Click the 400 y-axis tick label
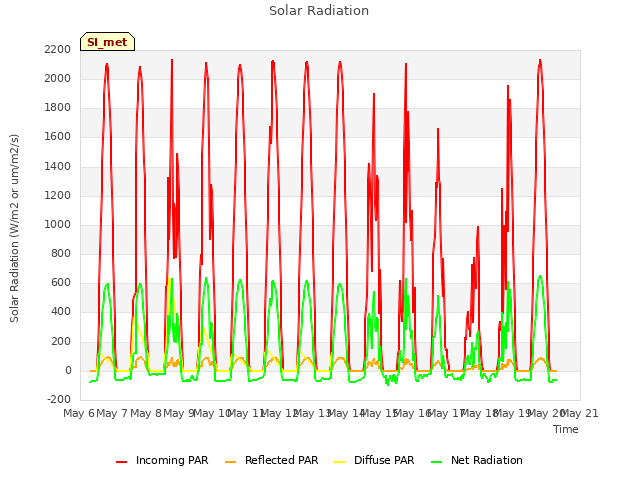The image size is (640, 480). coord(61,312)
